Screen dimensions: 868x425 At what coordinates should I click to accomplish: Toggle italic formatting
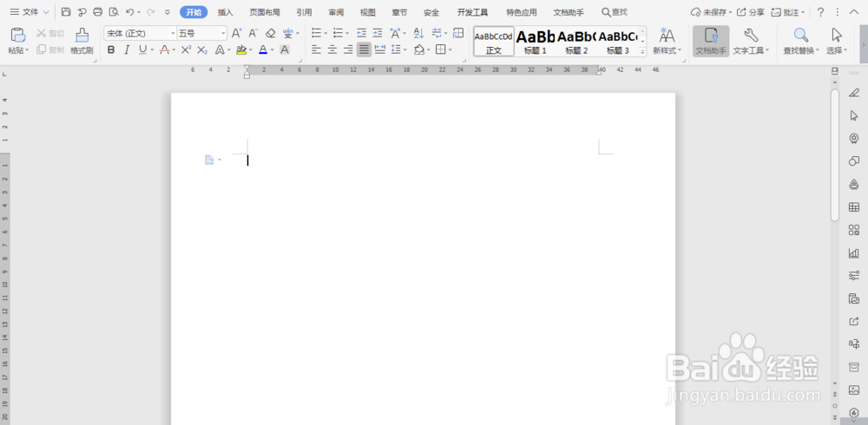pos(127,49)
